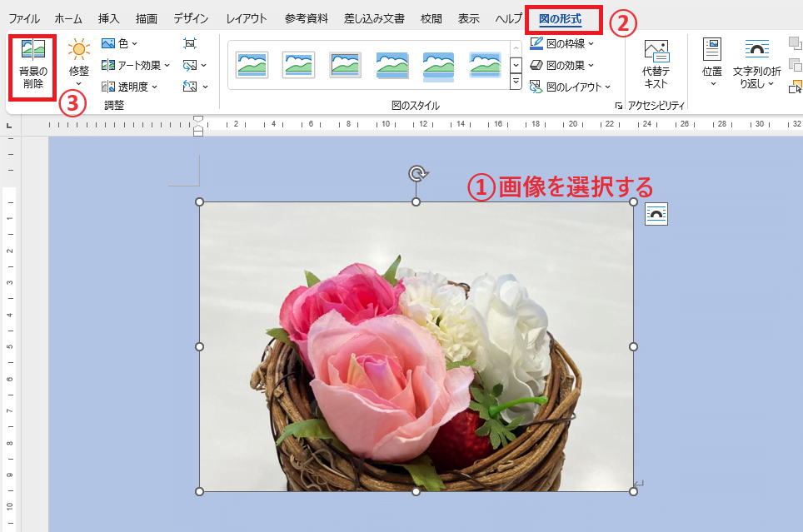
Task: Select the 図のレイアウト (Picture Layout) icon
Action: [x=569, y=86]
